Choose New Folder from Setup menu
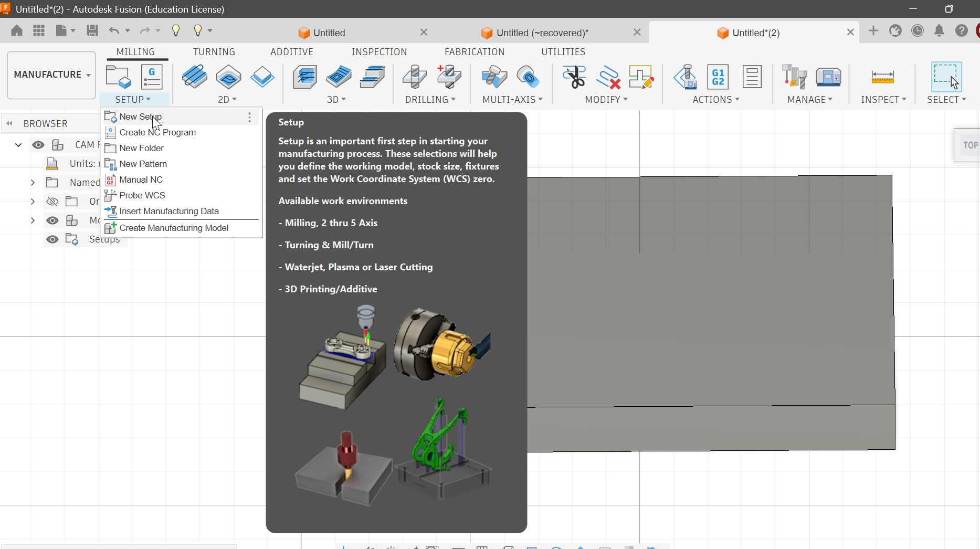This screenshot has width=980, height=549. [182, 148]
